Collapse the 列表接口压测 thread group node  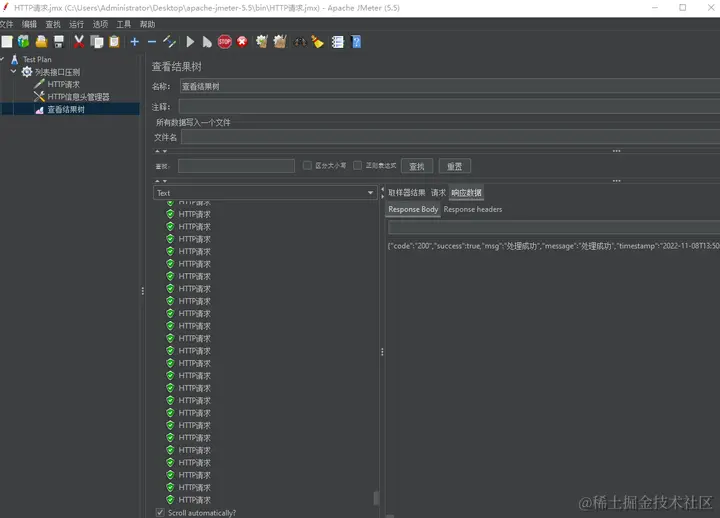point(13,71)
